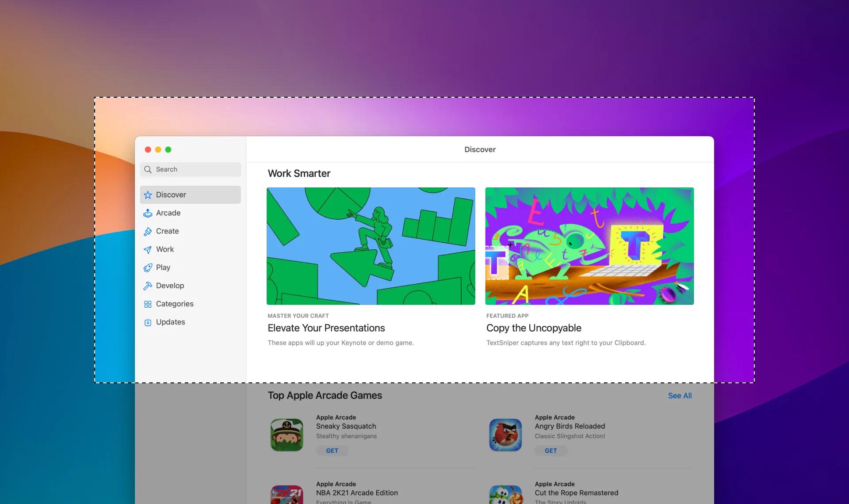
Task: Open Sneaky Sasquatch app icon
Action: [287, 435]
